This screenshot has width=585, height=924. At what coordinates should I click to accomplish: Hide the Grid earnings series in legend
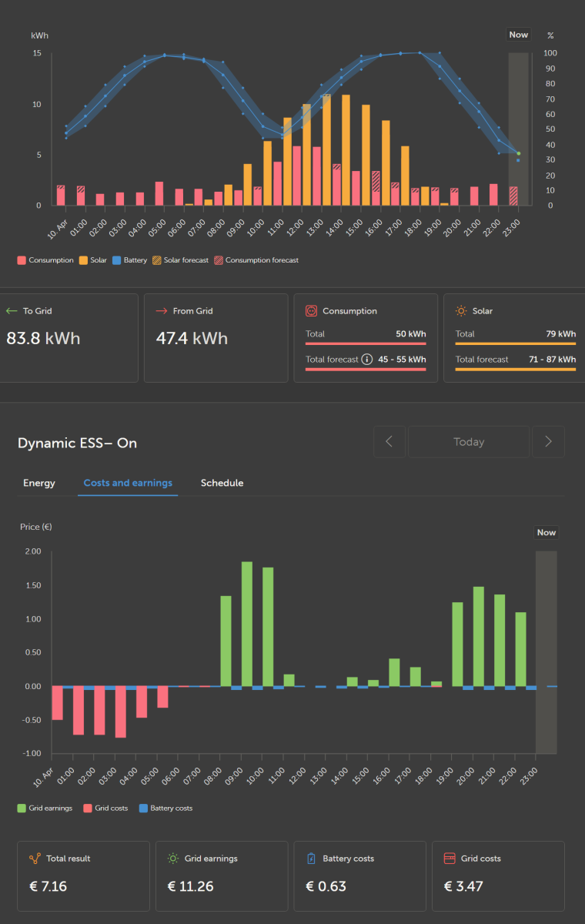click(x=45, y=808)
